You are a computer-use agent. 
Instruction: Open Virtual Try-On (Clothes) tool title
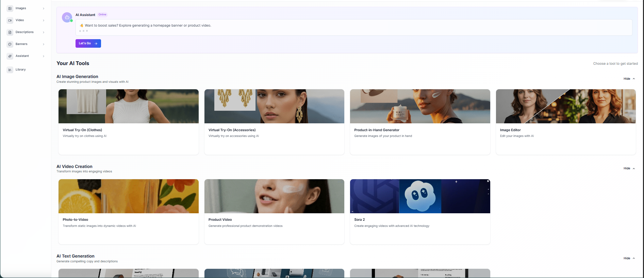tap(82, 130)
